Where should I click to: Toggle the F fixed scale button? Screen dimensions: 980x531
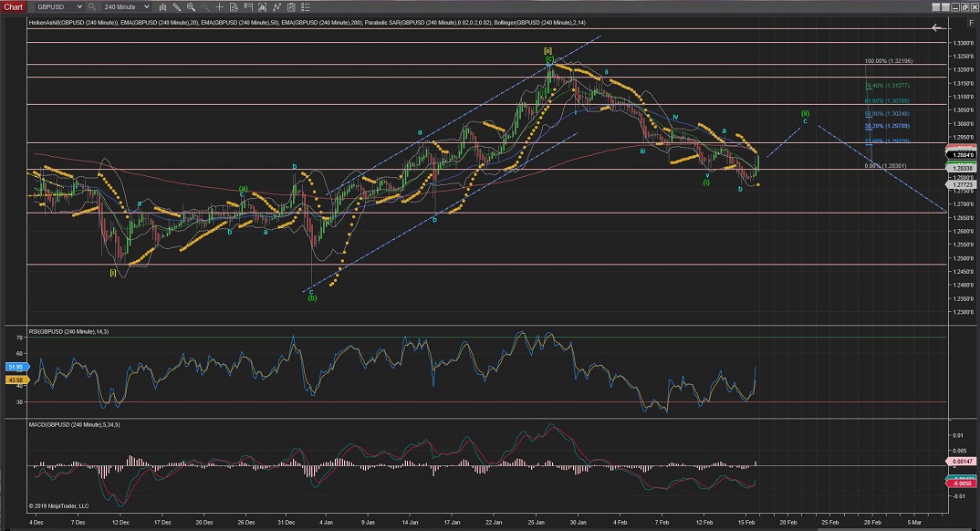pos(971,23)
